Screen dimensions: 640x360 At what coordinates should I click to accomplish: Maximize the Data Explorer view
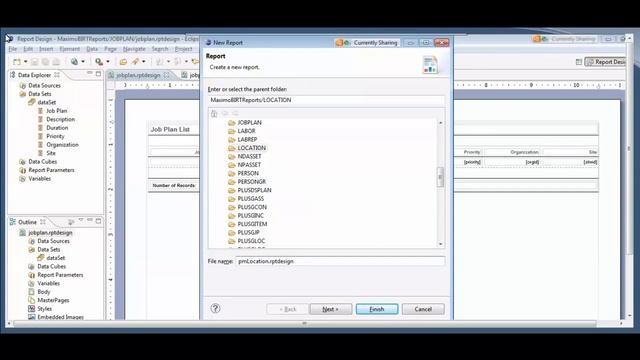click(x=98, y=74)
